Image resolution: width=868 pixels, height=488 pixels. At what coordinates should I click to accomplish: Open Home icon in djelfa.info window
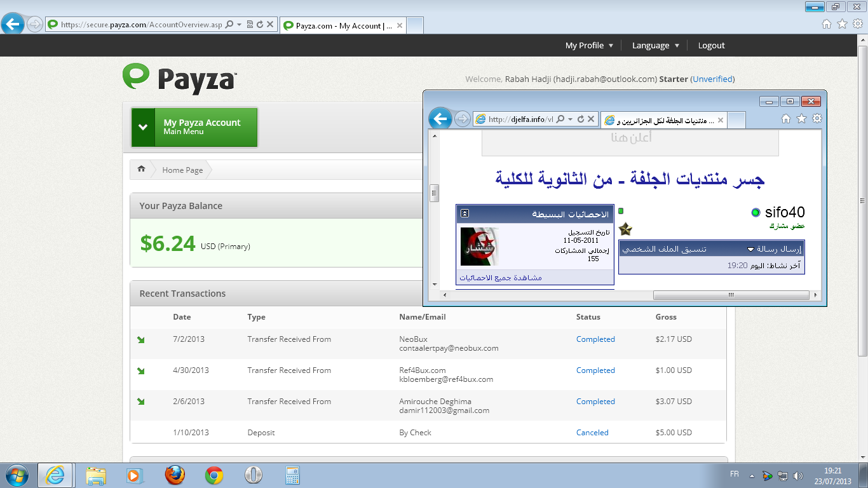click(x=786, y=119)
